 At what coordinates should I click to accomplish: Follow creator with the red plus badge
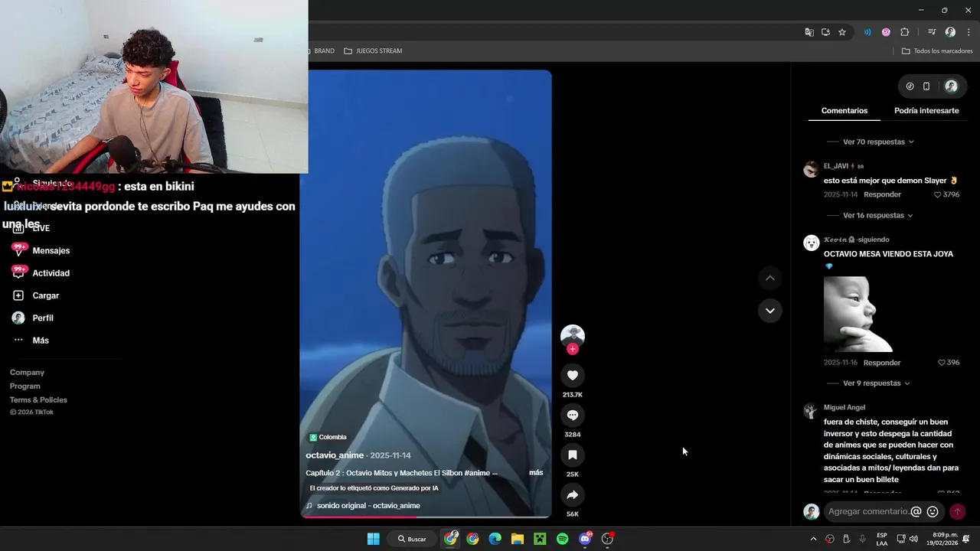coord(573,349)
